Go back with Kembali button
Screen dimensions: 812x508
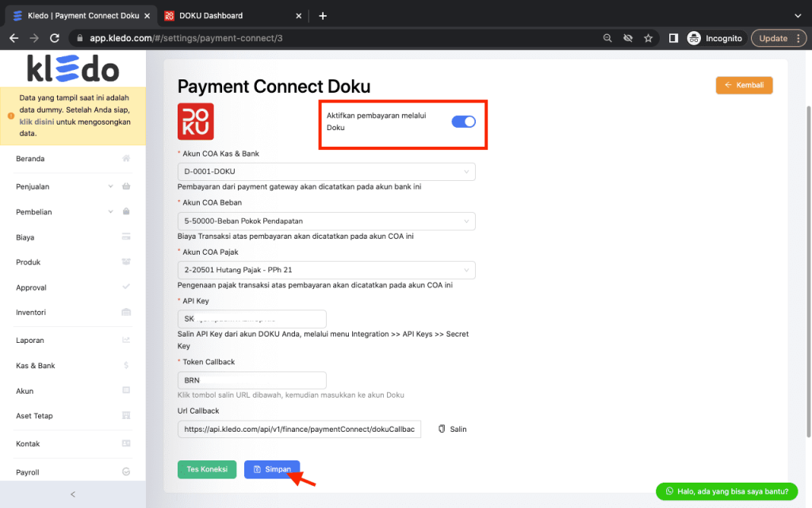coord(744,85)
